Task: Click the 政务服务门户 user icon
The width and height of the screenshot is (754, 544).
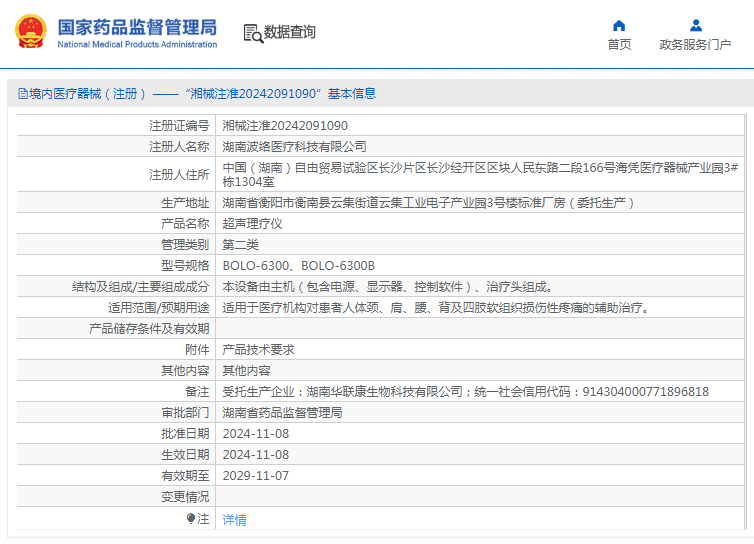Action: [x=695, y=25]
